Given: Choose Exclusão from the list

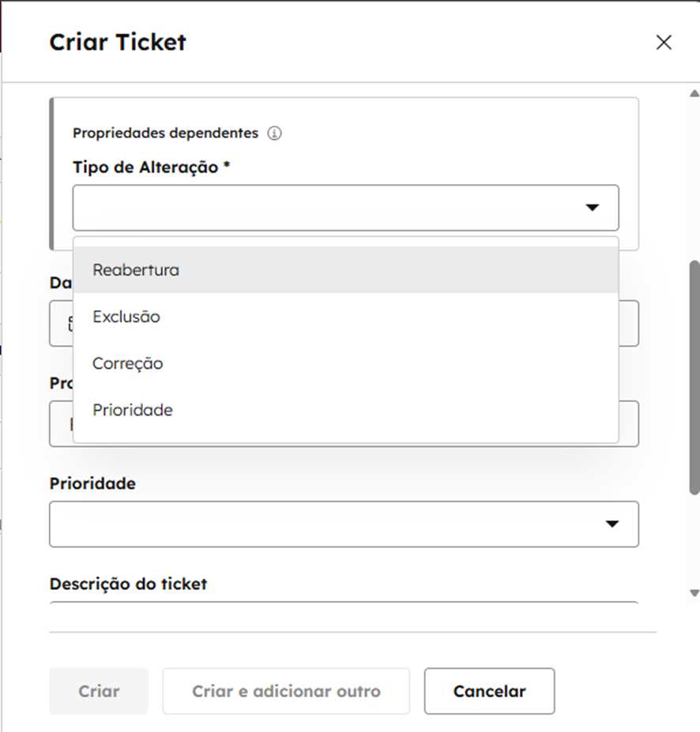Looking at the screenshot, I should click(x=126, y=317).
